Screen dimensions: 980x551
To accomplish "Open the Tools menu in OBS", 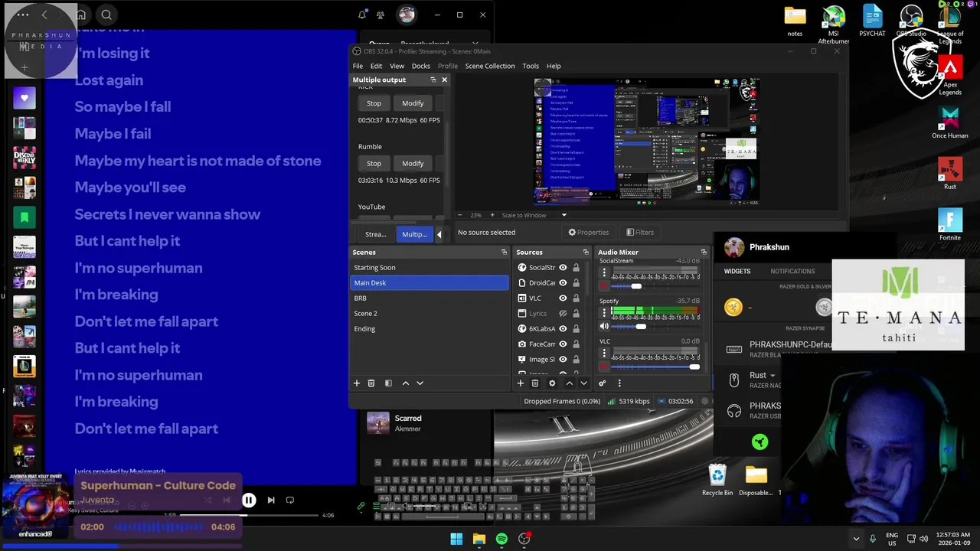I will click(531, 66).
